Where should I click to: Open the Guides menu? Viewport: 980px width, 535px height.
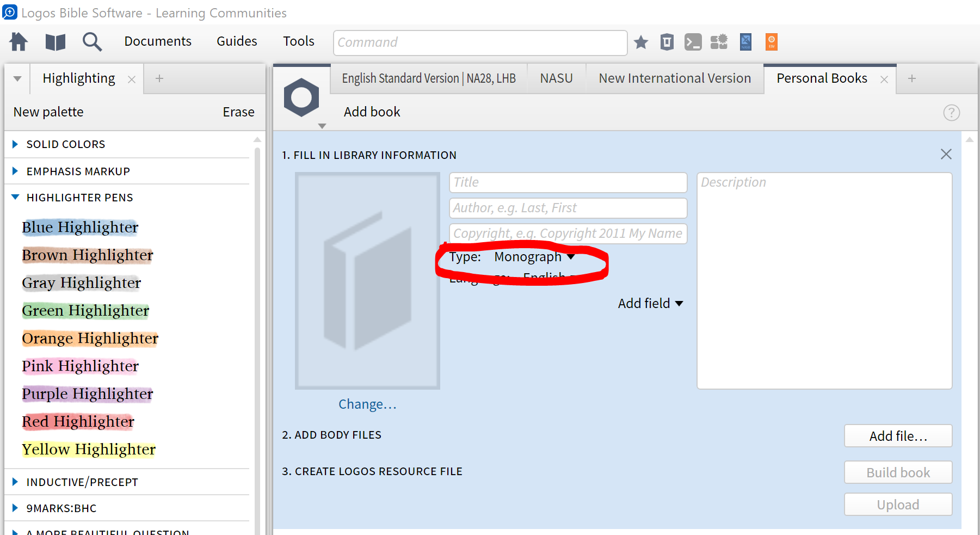coord(237,41)
